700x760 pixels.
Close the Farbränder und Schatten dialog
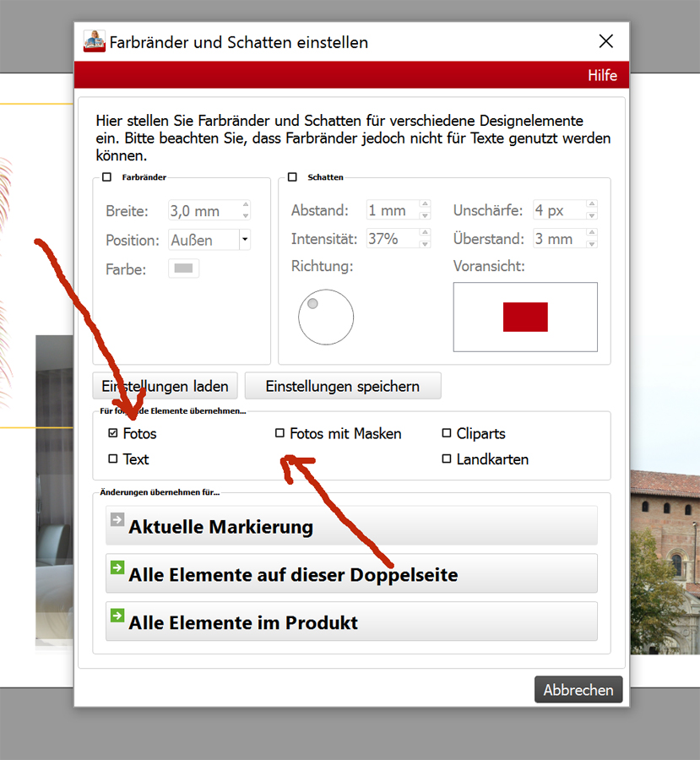606,41
